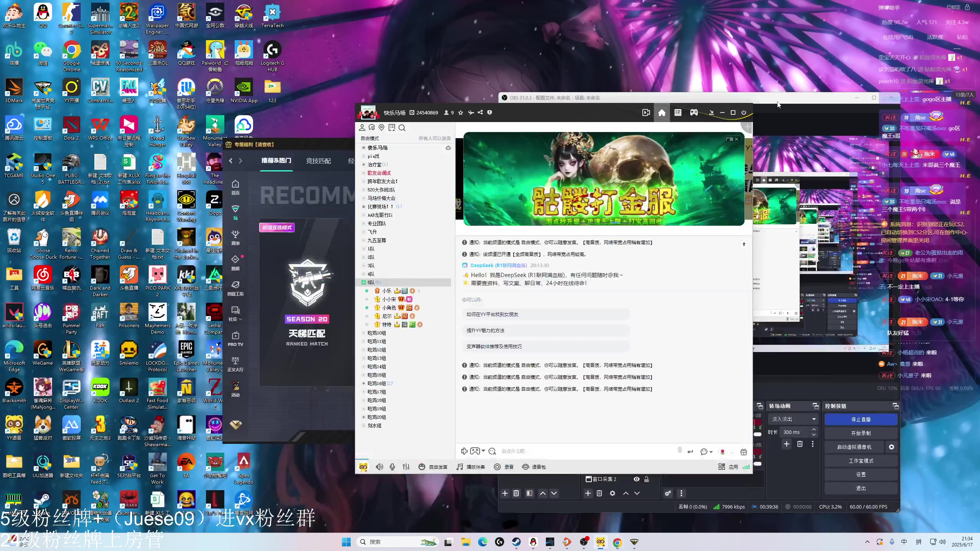Favorite the channel with the star icon
Viewport: 980px width, 551px height.
pos(461,112)
